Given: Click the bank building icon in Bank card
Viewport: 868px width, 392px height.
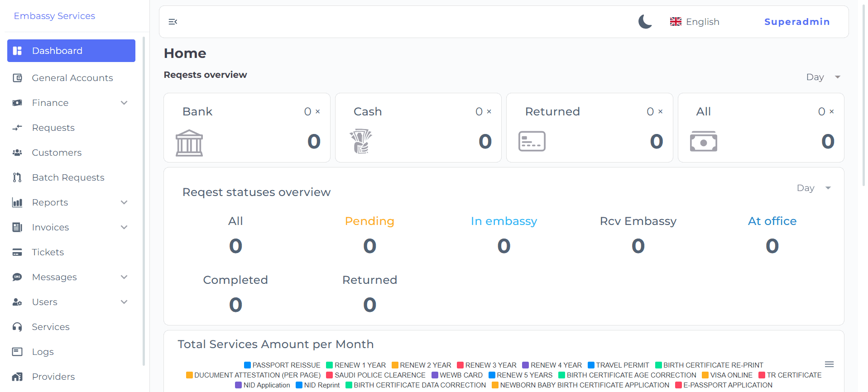Looking at the screenshot, I should 189,143.
